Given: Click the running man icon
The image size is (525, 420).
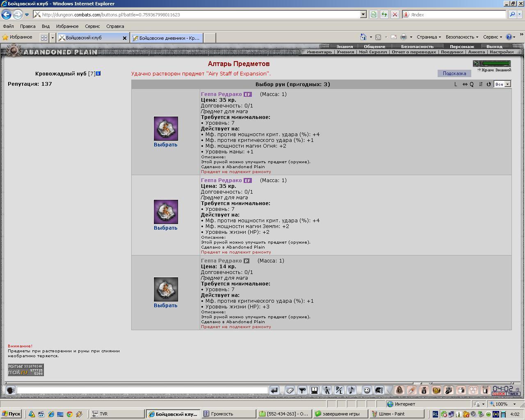Looking at the screenshot, I should (327, 390).
